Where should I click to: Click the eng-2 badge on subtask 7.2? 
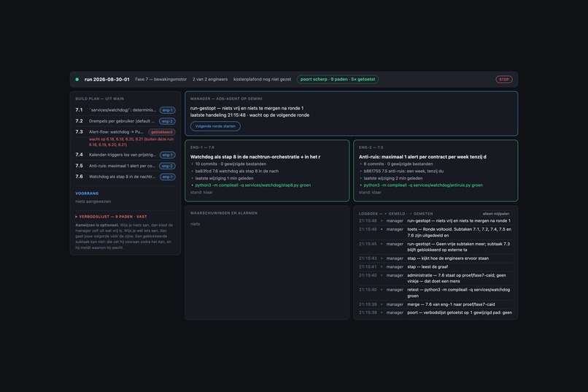point(167,121)
